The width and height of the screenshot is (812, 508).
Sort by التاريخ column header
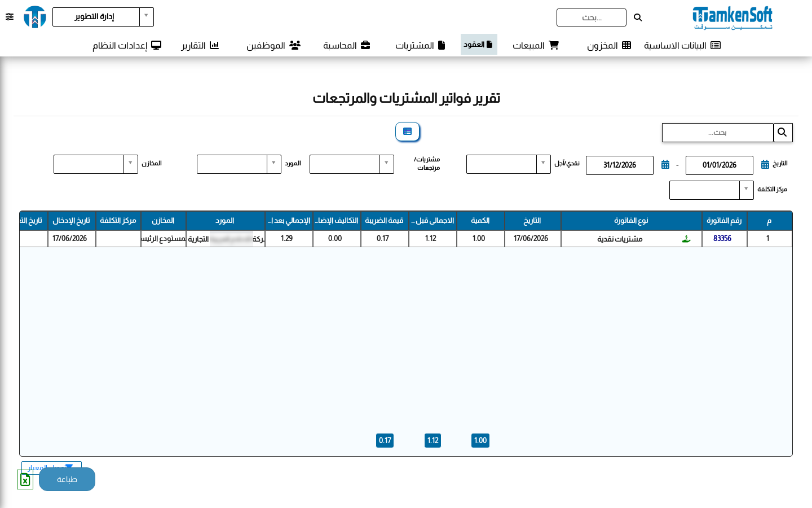click(x=533, y=221)
